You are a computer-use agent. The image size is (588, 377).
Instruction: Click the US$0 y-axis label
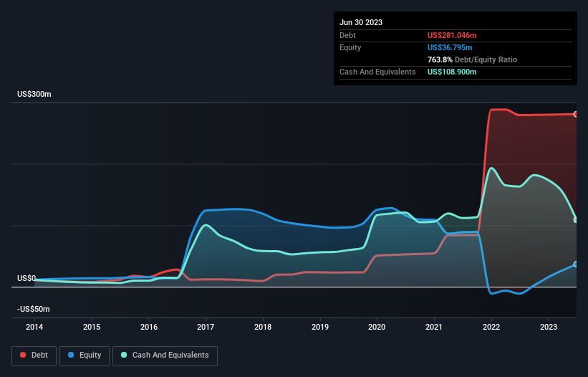click(x=26, y=278)
